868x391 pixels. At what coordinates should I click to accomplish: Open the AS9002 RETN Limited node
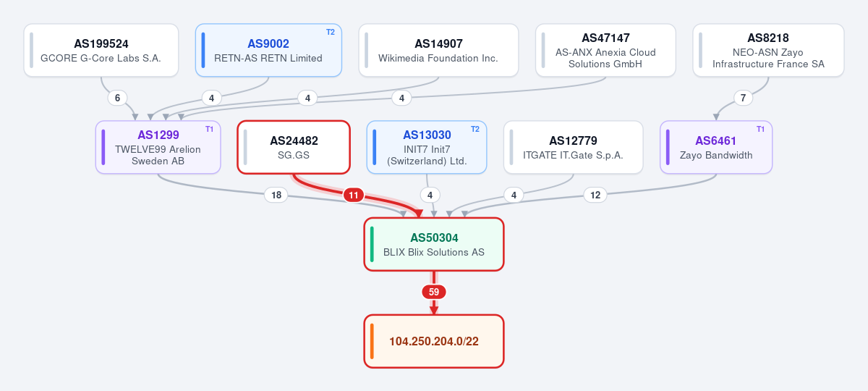[x=268, y=50]
